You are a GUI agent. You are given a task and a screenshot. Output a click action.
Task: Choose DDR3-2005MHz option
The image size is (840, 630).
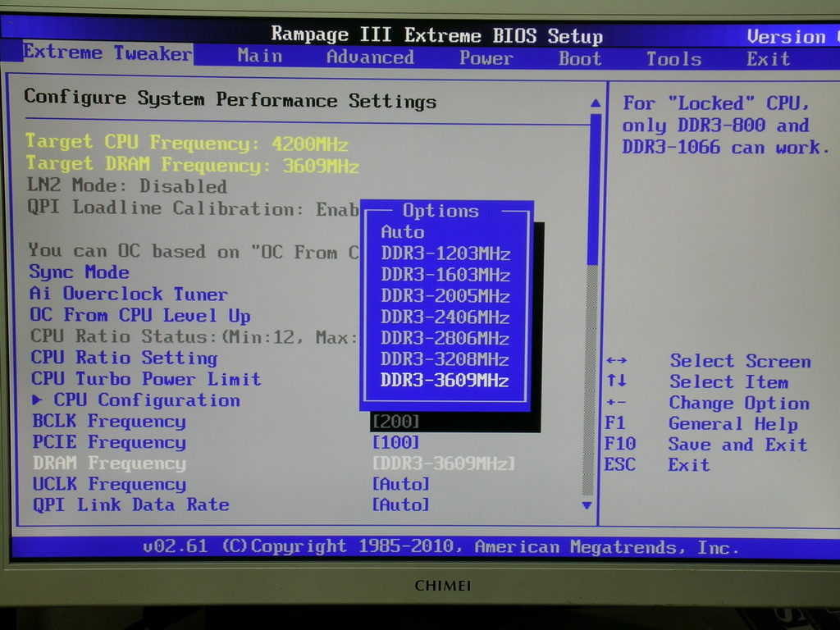pyautogui.click(x=445, y=295)
